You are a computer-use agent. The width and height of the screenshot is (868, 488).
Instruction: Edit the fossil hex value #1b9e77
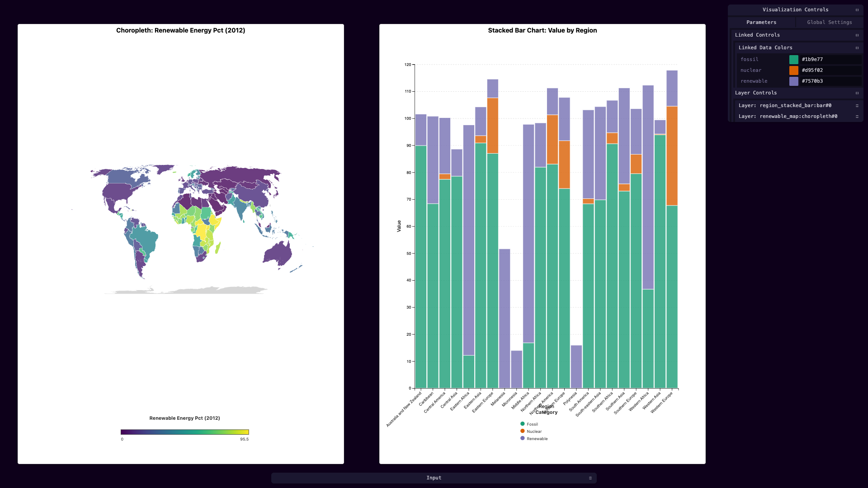coord(830,60)
